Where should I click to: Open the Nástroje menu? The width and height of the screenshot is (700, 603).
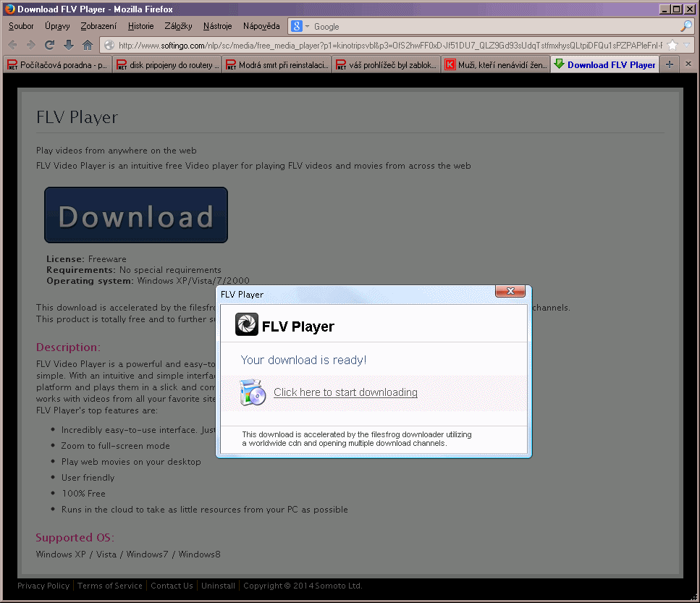(x=217, y=26)
